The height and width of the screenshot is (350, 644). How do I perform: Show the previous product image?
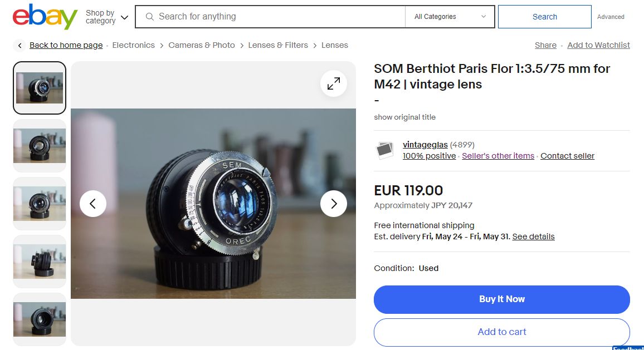pos(93,204)
